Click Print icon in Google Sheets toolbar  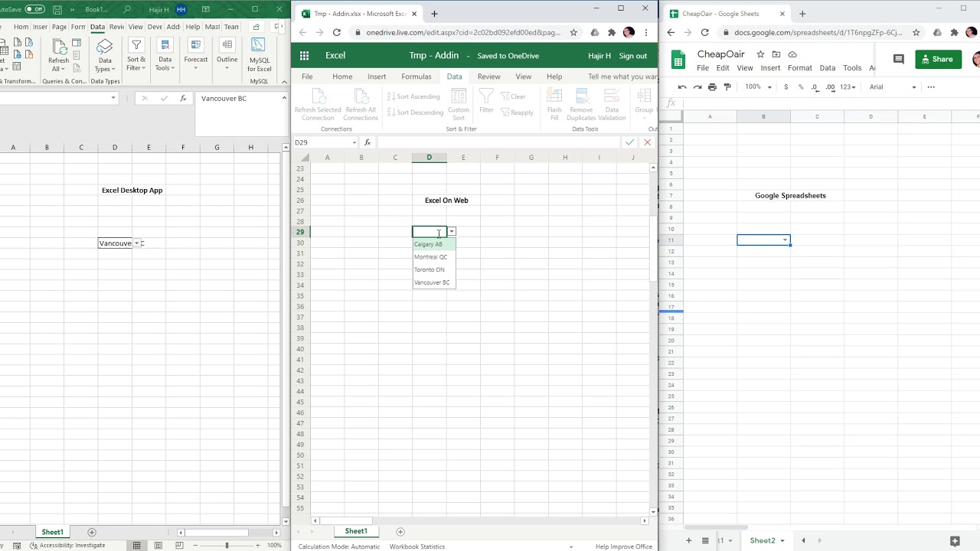712,87
